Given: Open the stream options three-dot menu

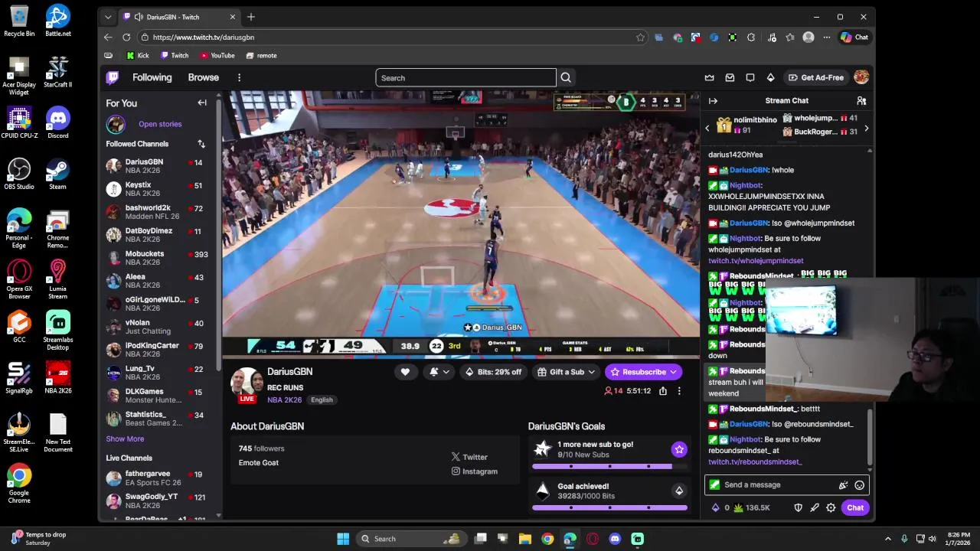Looking at the screenshot, I should click(x=678, y=391).
